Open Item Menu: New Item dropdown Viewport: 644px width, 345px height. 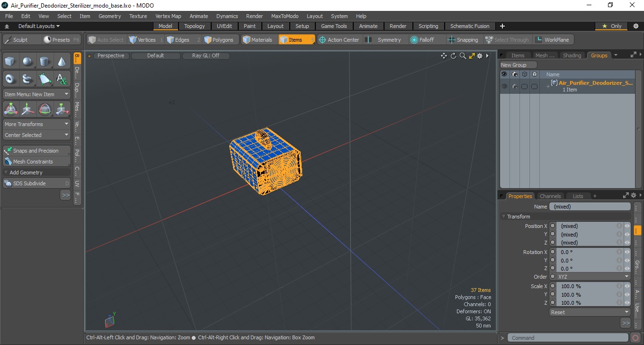point(36,94)
